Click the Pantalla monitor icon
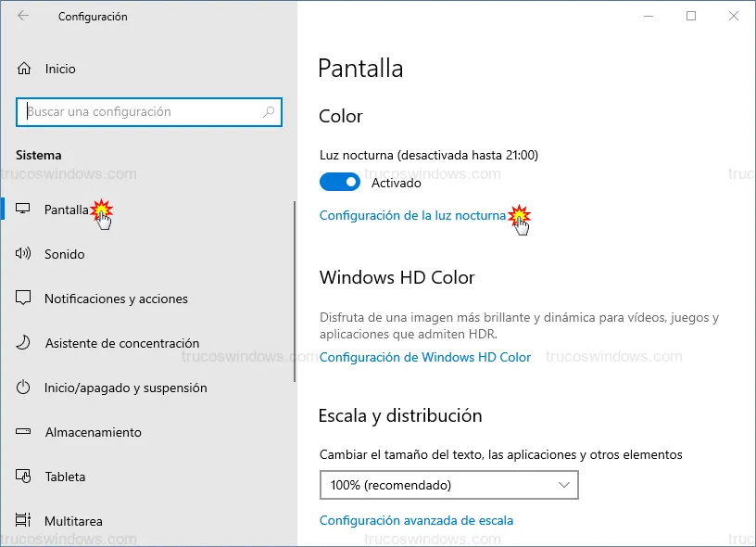The width and height of the screenshot is (756, 547). click(24, 210)
